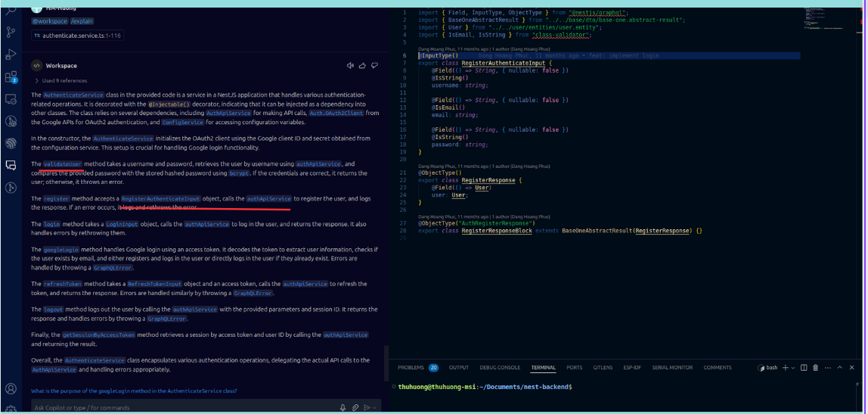Switch to the SERIAL MONITOR tab
Image resolution: width=868 pixels, height=414 pixels.
coord(672,367)
